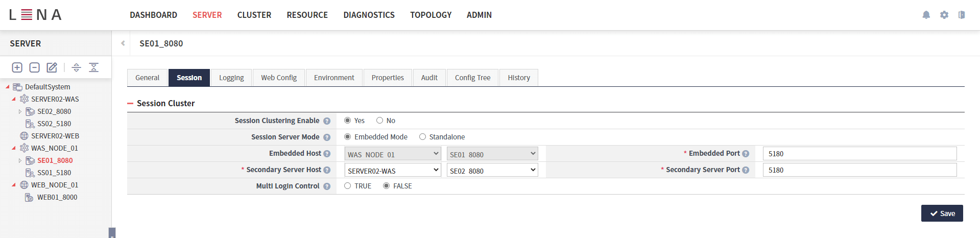This screenshot has width=980, height=238.
Task: Open the notifications bell icon
Action: (926, 15)
